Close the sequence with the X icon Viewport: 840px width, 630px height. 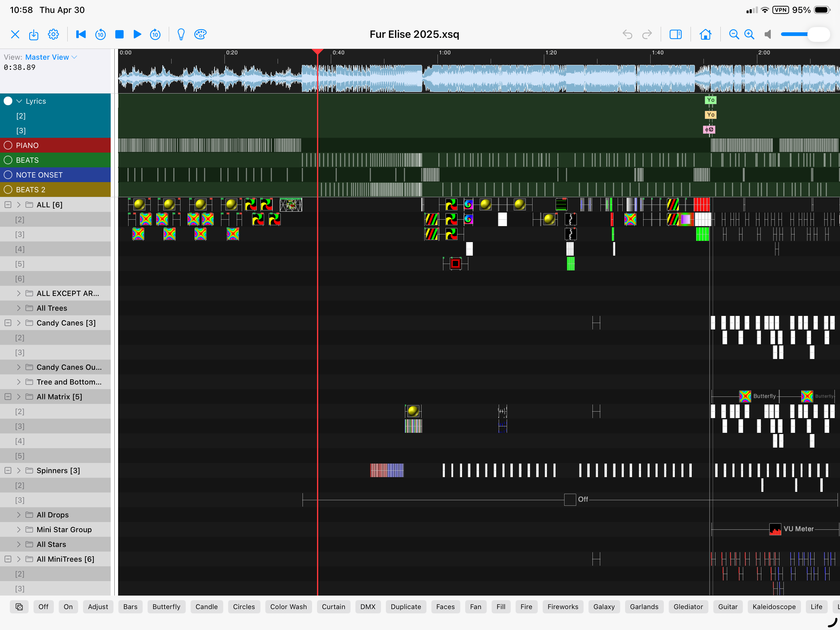pos(15,34)
